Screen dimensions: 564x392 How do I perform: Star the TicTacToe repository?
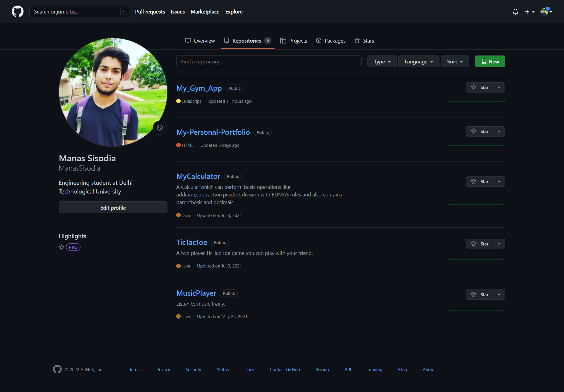479,244
